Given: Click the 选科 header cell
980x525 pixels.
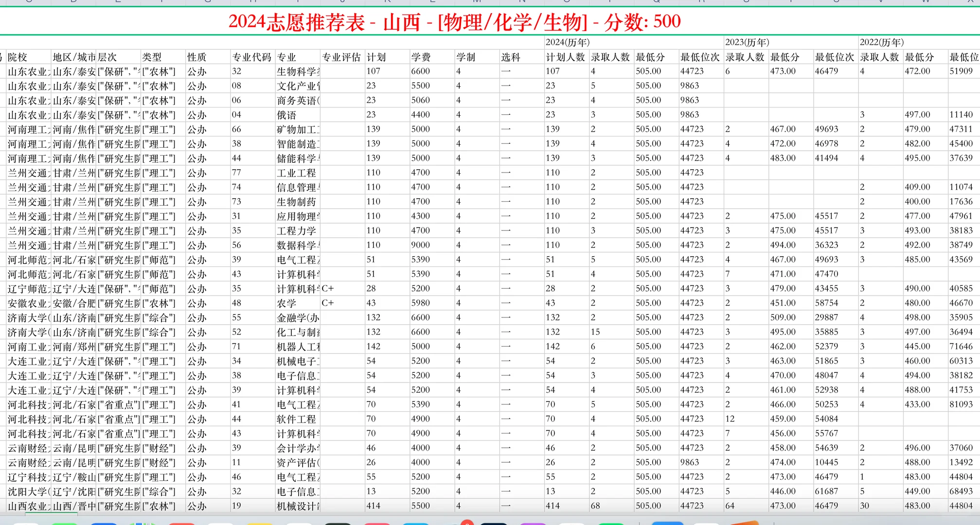Looking at the screenshot, I should pos(512,56).
